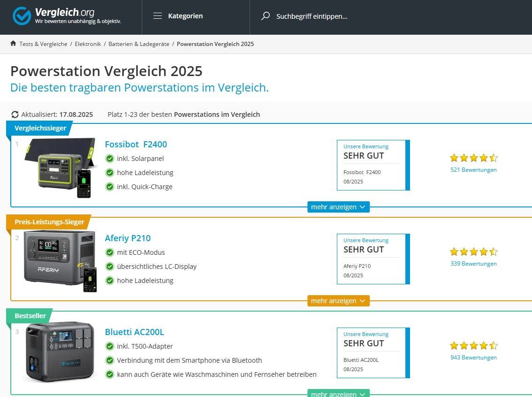The width and height of the screenshot is (532, 397).
Task: Click the Vergleich.org checkmark logo
Action: 22,16
